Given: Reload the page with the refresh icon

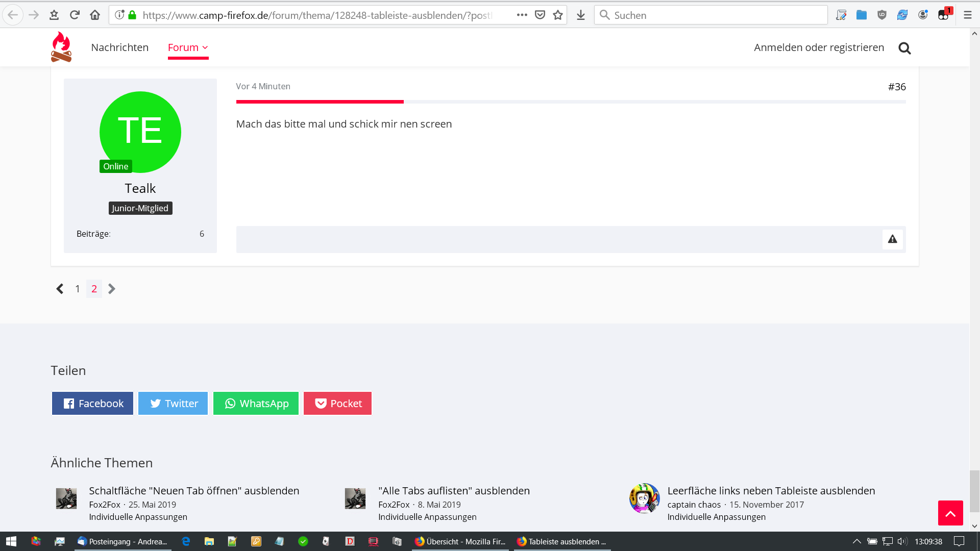Looking at the screenshot, I should click(x=75, y=15).
